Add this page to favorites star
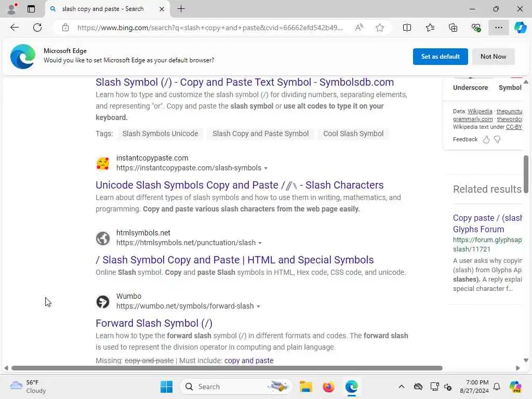 (x=380, y=28)
